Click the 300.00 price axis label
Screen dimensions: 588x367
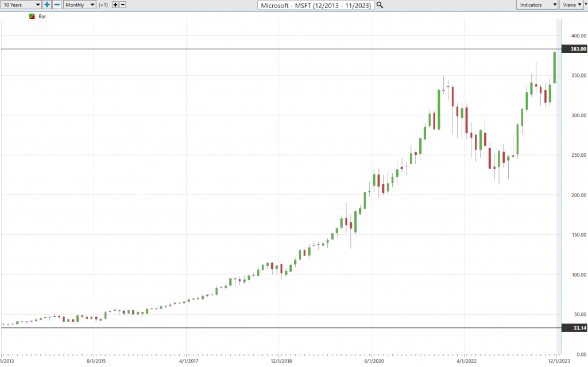pyautogui.click(x=579, y=115)
